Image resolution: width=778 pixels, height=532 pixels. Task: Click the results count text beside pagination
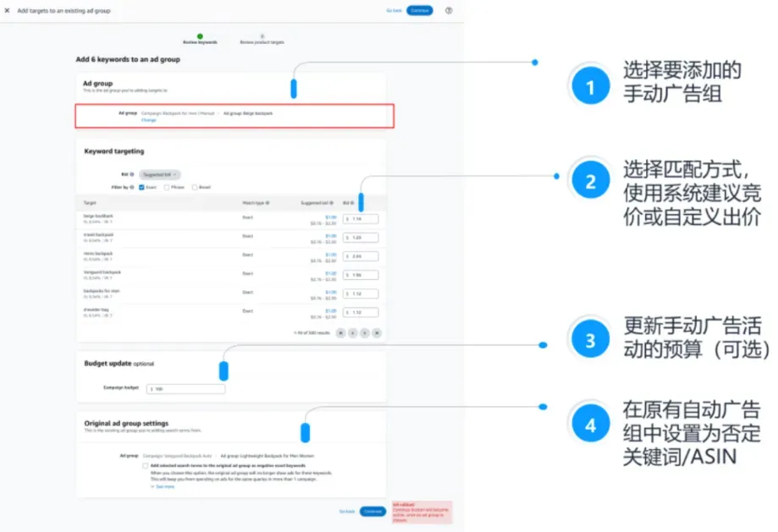pos(312,333)
